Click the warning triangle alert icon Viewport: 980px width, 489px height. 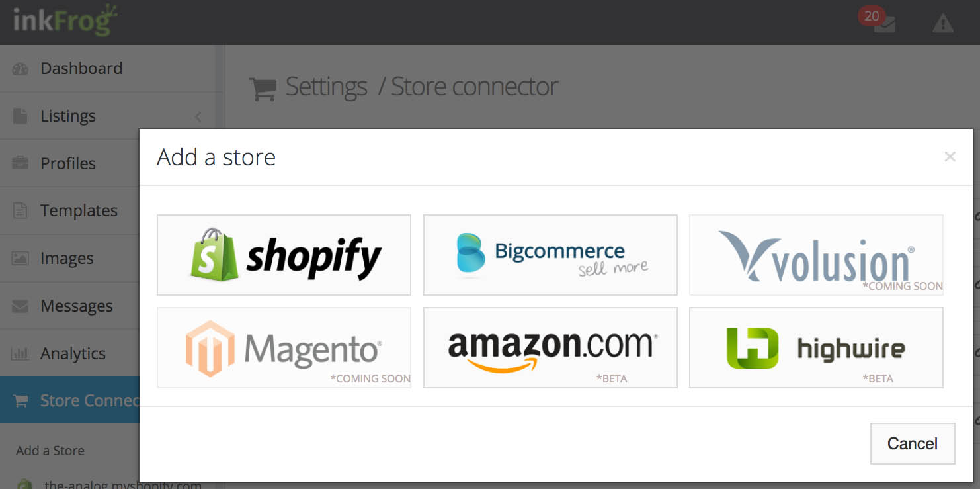[942, 24]
